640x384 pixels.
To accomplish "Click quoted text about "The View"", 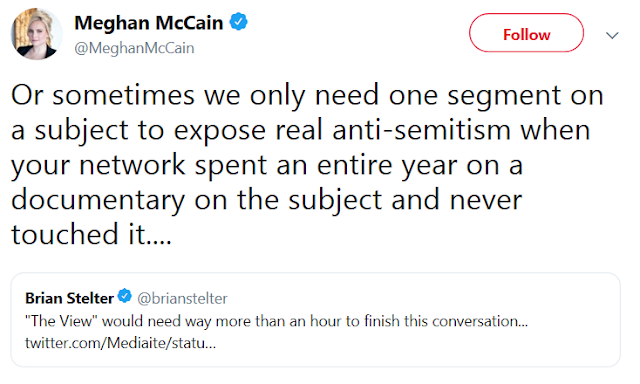I will pos(276,321).
